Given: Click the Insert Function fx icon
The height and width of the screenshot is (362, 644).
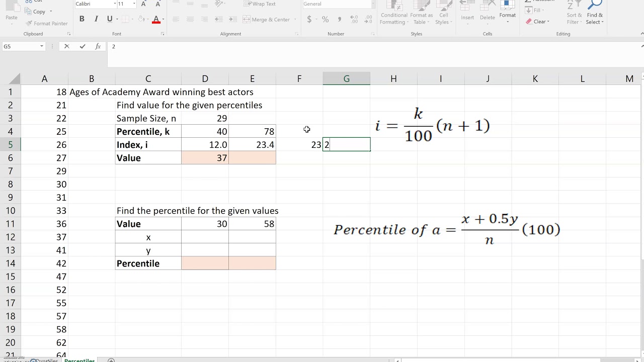Looking at the screenshot, I should (x=98, y=46).
